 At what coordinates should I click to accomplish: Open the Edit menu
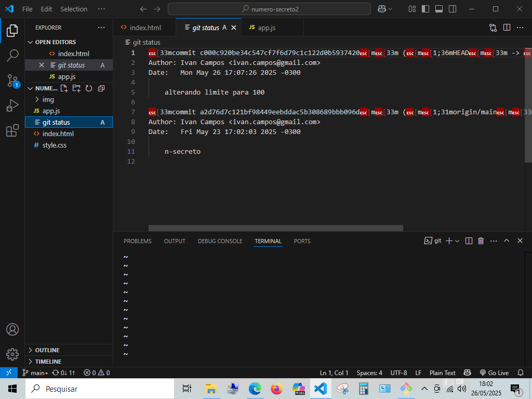(x=46, y=9)
